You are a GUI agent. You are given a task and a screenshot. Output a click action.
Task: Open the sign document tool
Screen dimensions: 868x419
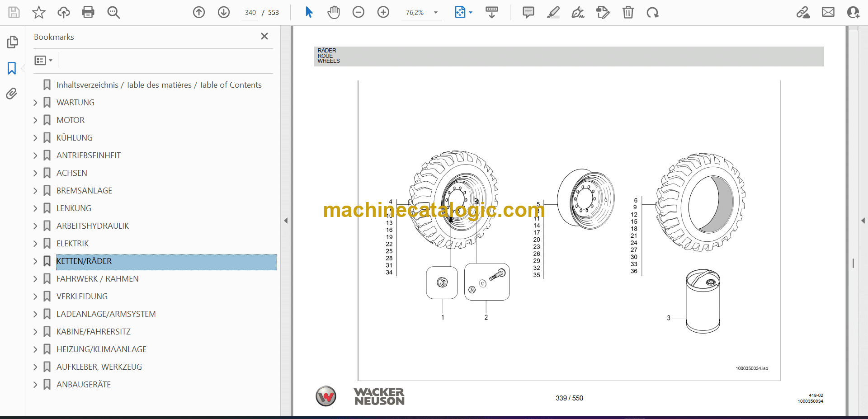(578, 12)
